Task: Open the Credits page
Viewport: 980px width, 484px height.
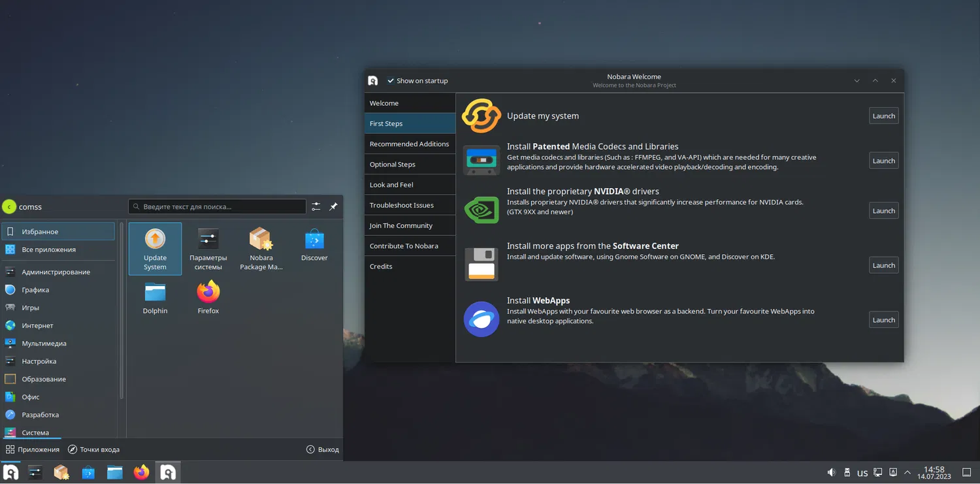Action: (410, 266)
